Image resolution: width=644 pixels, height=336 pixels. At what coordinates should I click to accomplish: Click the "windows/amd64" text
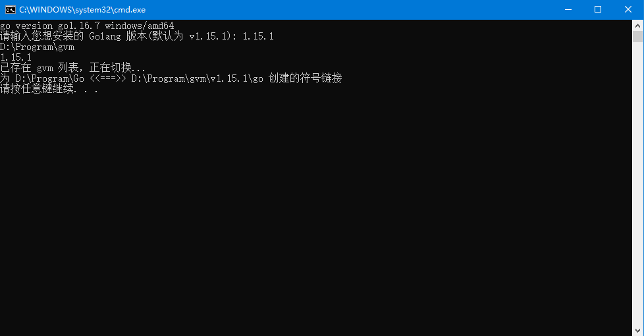[140, 26]
